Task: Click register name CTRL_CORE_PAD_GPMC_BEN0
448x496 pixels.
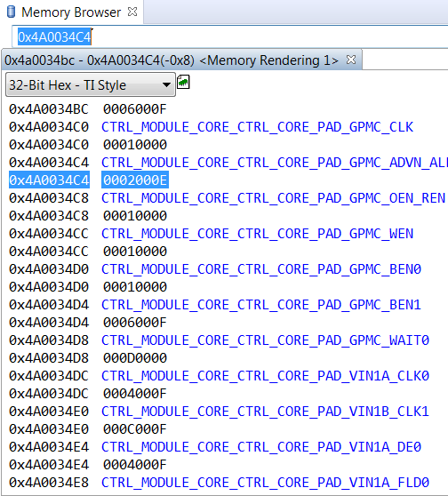Action: tap(261, 269)
